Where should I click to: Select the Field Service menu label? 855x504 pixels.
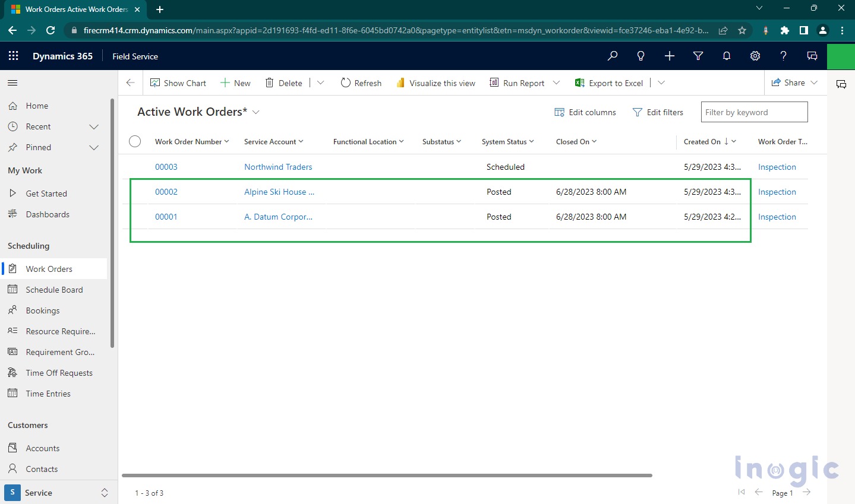pos(135,56)
